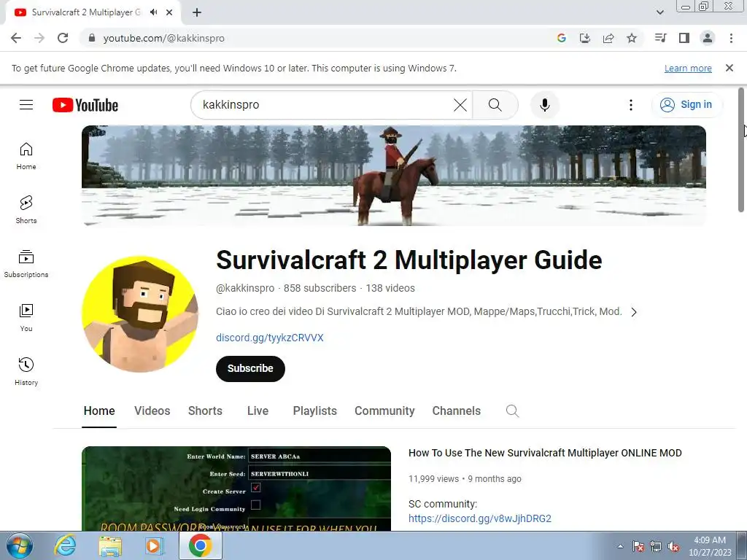Close the Survivalcraft tab

tap(169, 12)
